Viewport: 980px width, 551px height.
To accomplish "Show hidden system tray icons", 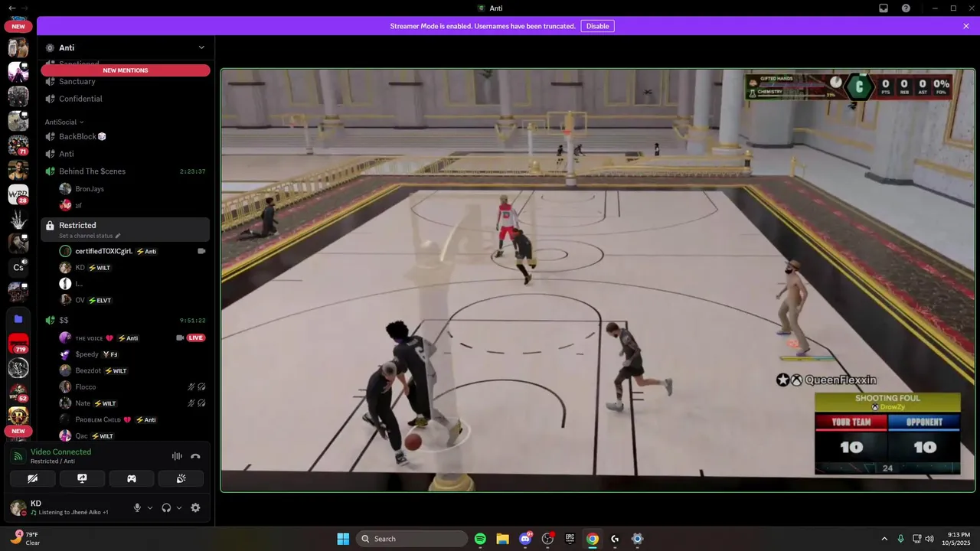I will [884, 539].
